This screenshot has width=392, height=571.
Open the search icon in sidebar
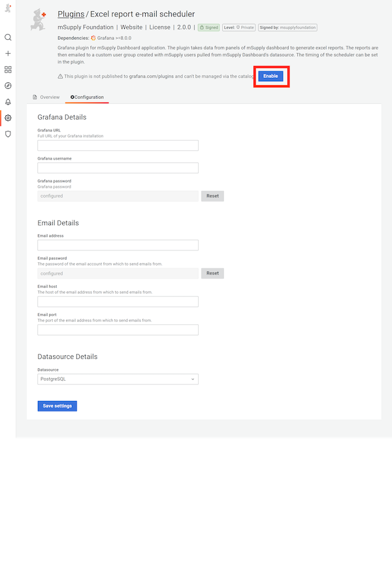8,37
